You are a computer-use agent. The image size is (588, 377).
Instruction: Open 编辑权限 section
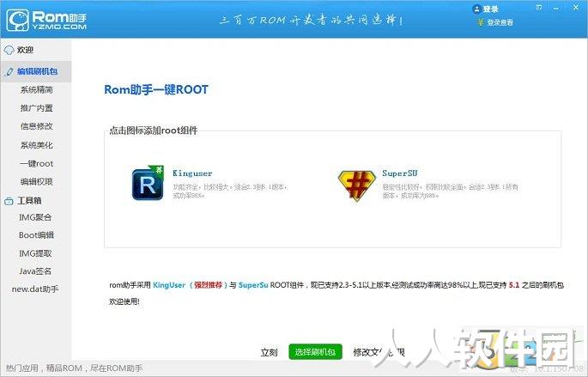(36, 181)
